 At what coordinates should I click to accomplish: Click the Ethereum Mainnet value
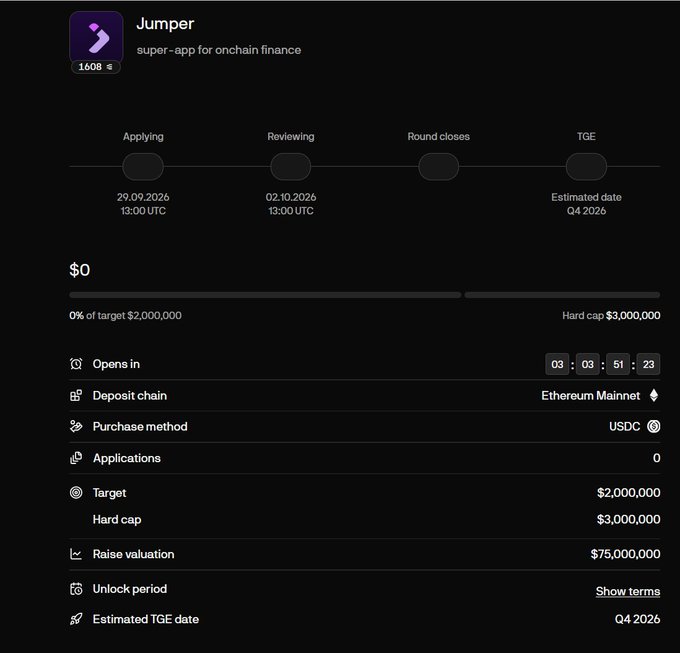pos(590,395)
